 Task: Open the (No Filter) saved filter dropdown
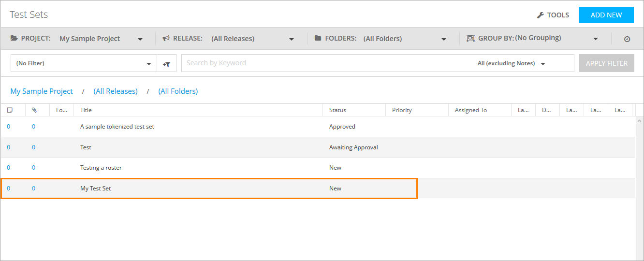pyautogui.click(x=148, y=64)
